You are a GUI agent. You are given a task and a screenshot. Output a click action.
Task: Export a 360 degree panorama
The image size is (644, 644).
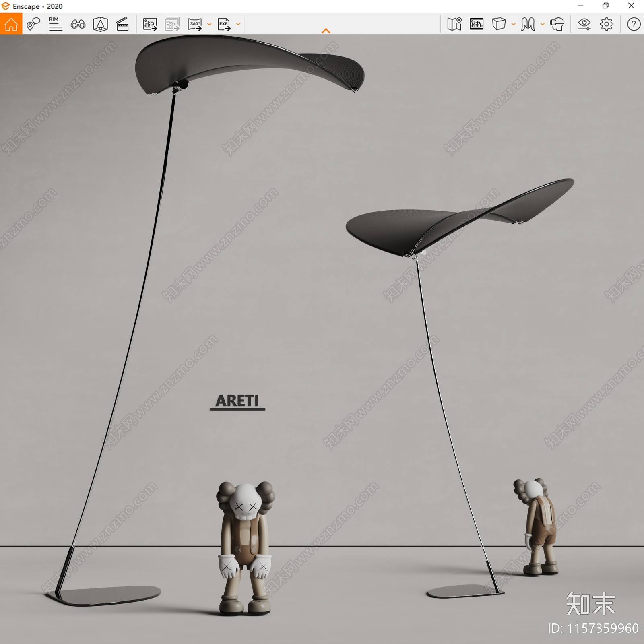[195, 24]
